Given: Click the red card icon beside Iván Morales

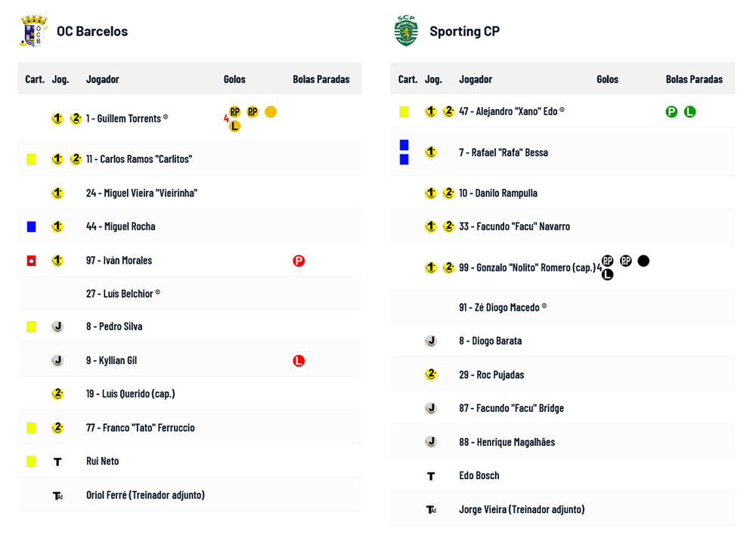Looking at the screenshot, I should (x=31, y=261).
